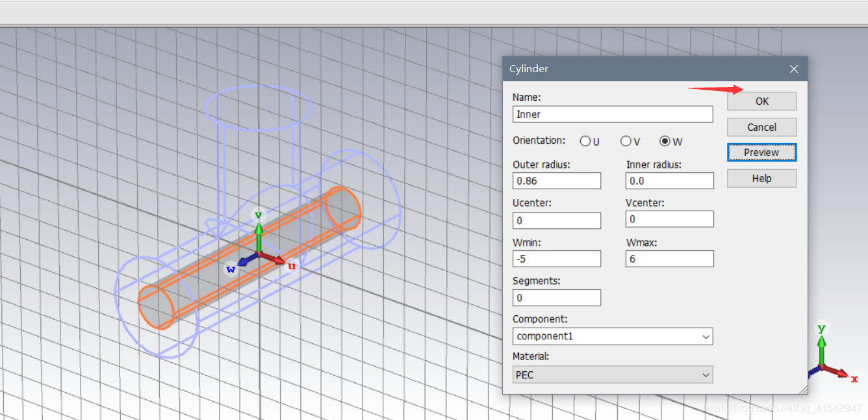Click the Wmax field showing 6
868x420 pixels.
(x=670, y=259)
